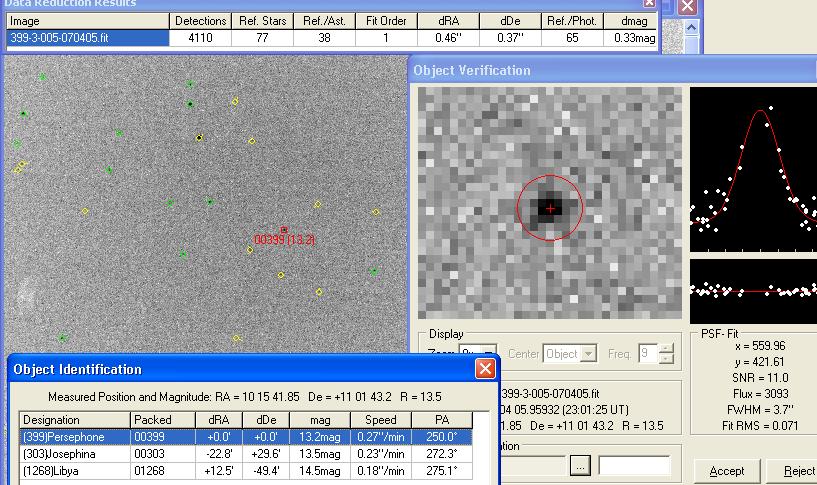Increase the Freq. spinner value
817x485 pixels.
tap(667, 349)
